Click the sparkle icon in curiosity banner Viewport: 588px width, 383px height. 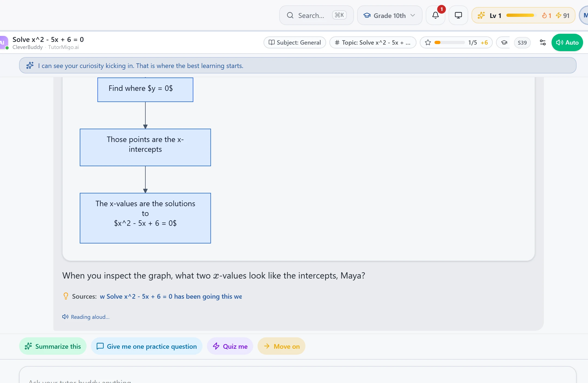[x=30, y=66]
